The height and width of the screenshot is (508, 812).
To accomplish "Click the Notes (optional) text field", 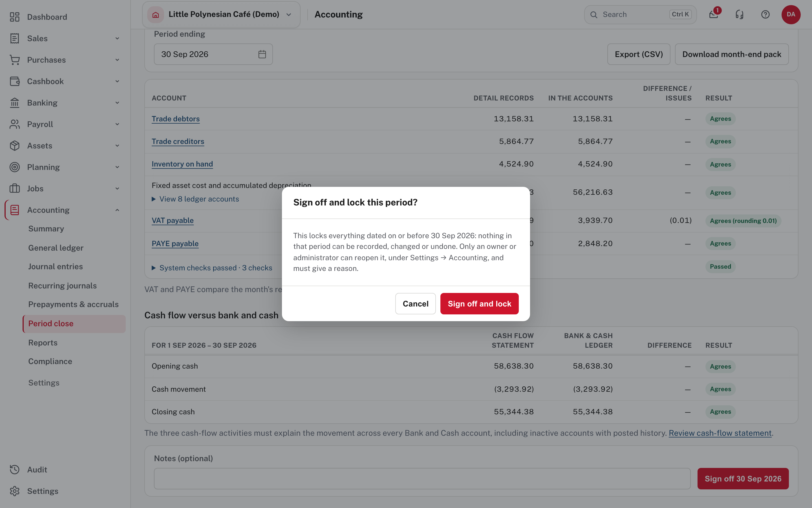I will point(422,479).
